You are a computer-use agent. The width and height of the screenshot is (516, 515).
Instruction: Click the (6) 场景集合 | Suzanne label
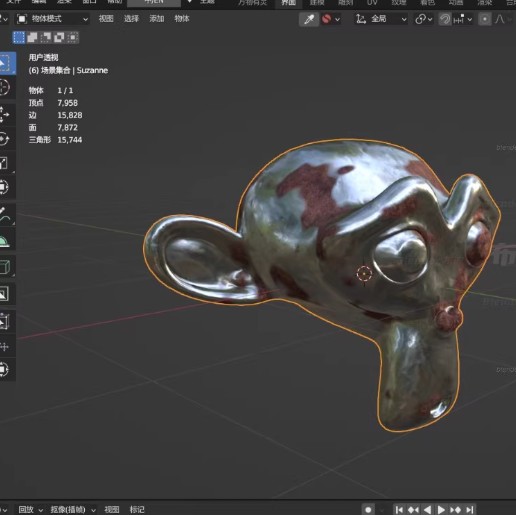(68, 70)
